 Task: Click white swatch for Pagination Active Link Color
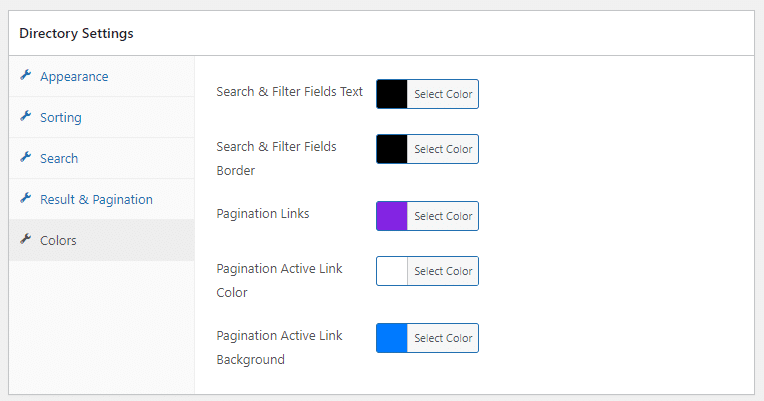point(392,271)
